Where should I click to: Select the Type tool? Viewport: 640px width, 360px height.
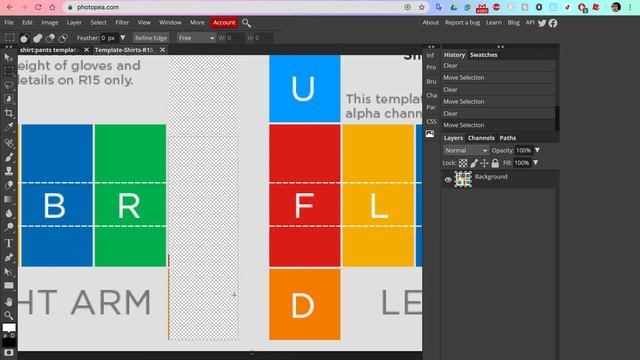point(9,243)
